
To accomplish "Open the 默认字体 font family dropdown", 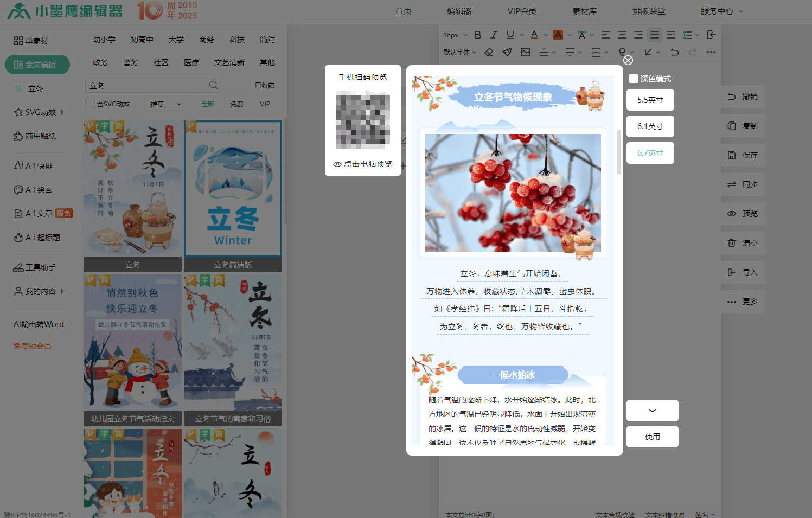I will click(x=459, y=52).
